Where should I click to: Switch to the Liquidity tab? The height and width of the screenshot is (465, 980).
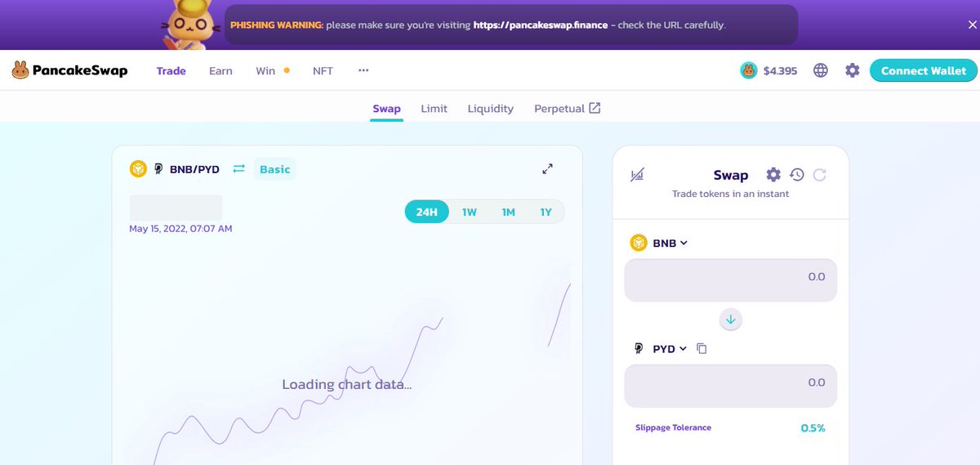point(491,109)
